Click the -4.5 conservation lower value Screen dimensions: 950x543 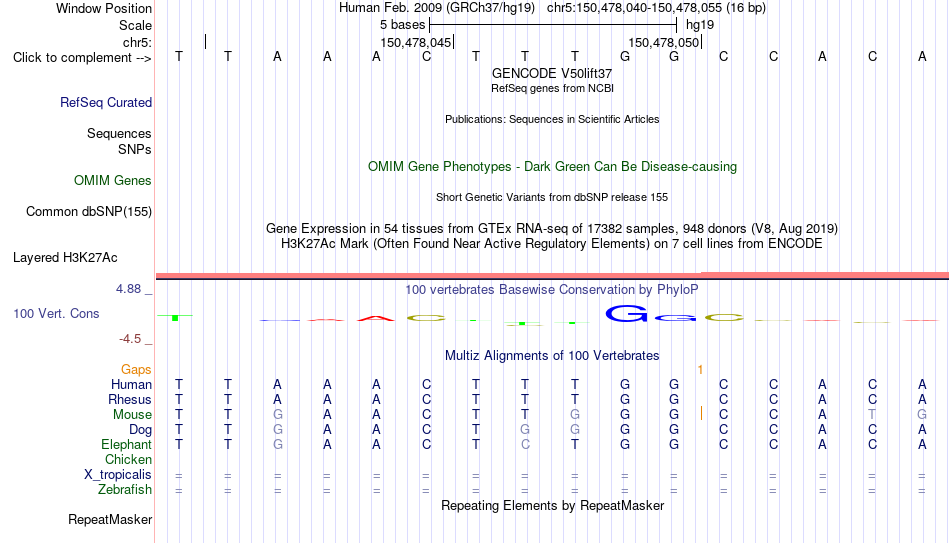(x=130, y=339)
